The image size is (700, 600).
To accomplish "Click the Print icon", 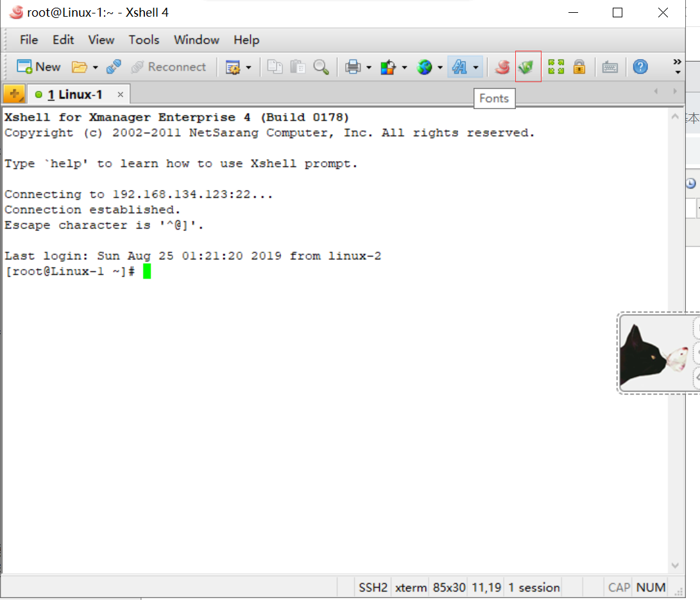I will [x=353, y=67].
